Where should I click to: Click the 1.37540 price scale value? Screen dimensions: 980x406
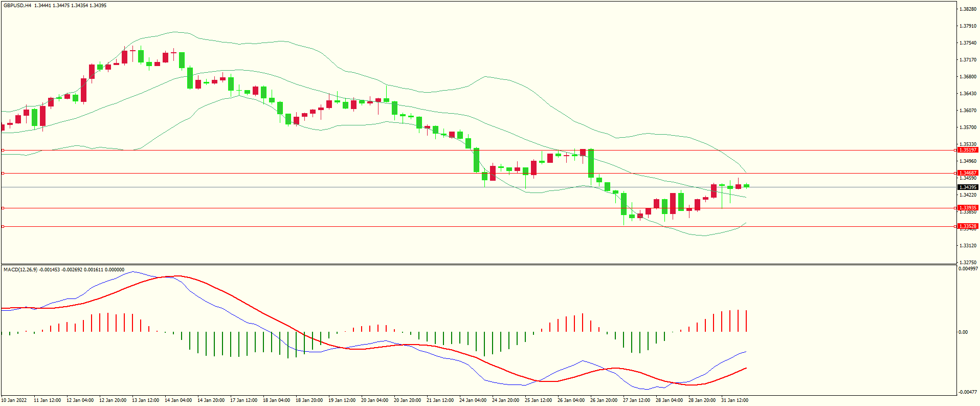pyautogui.click(x=968, y=43)
